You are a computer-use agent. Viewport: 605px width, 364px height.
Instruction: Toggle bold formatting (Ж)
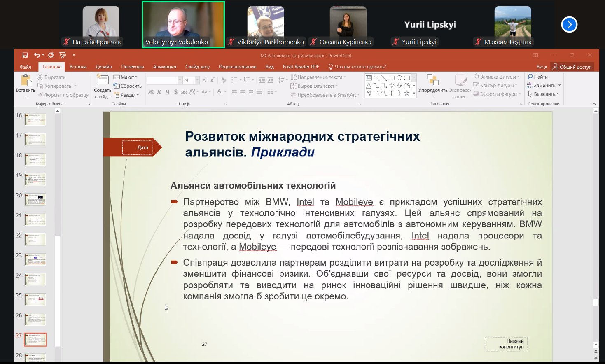point(151,92)
